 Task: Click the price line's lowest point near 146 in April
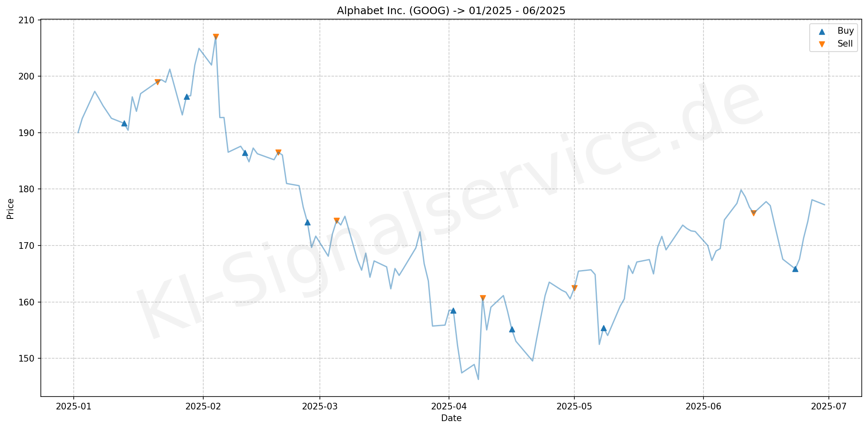tap(478, 379)
